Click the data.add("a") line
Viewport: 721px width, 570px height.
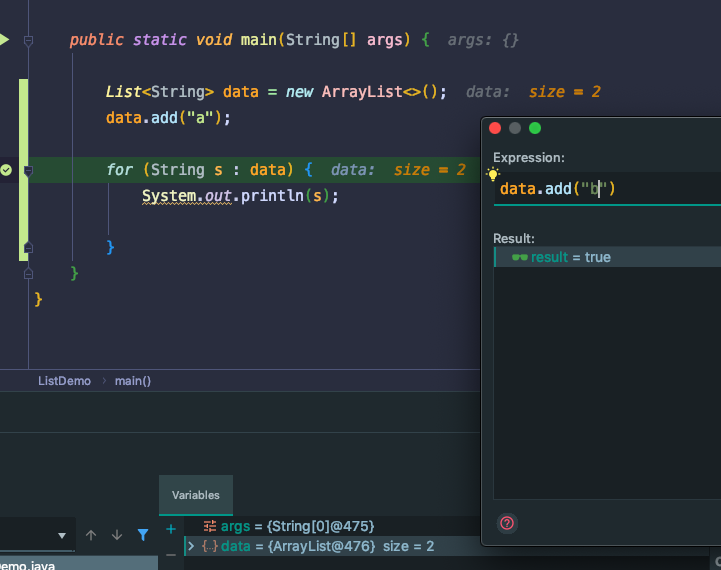tap(168, 118)
